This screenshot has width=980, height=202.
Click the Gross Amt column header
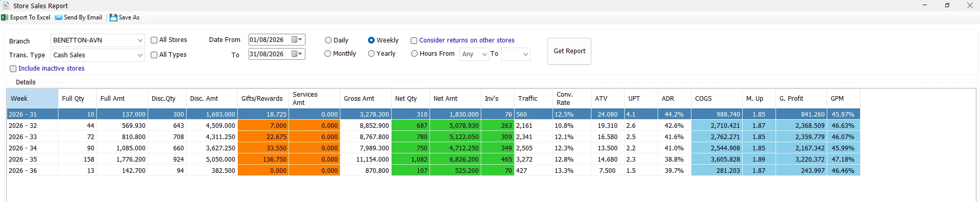pos(365,99)
